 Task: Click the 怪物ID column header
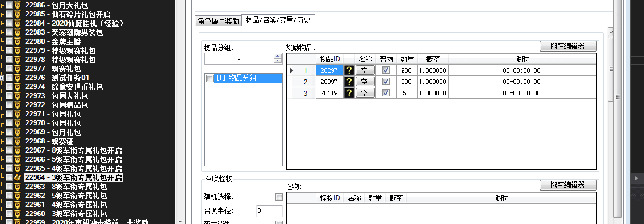(330, 198)
